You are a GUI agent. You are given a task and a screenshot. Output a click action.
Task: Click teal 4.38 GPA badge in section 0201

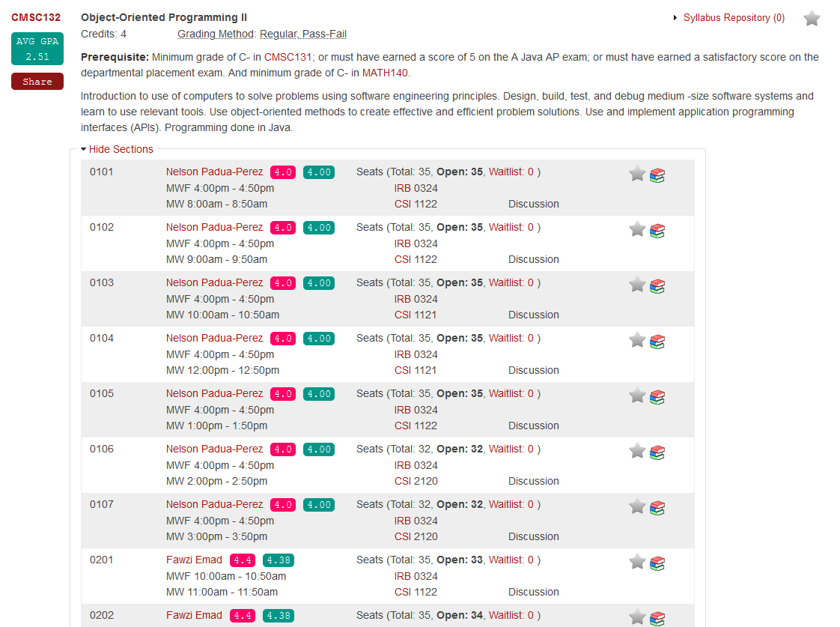(279, 560)
